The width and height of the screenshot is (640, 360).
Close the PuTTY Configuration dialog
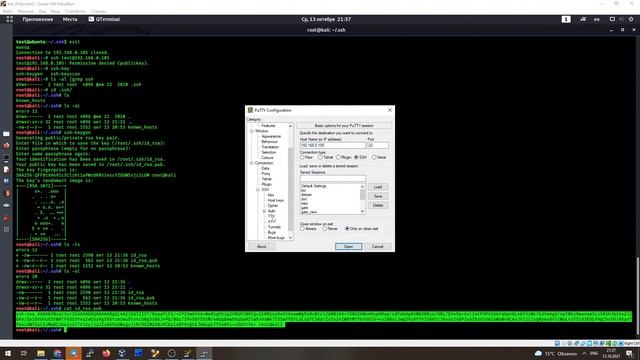point(390,110)
